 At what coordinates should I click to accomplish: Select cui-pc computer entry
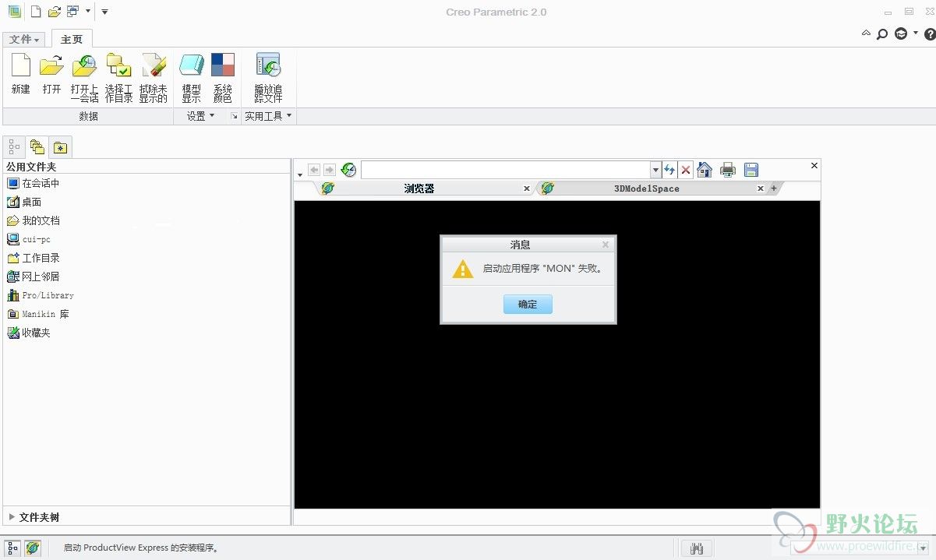[x=29, y=239]
